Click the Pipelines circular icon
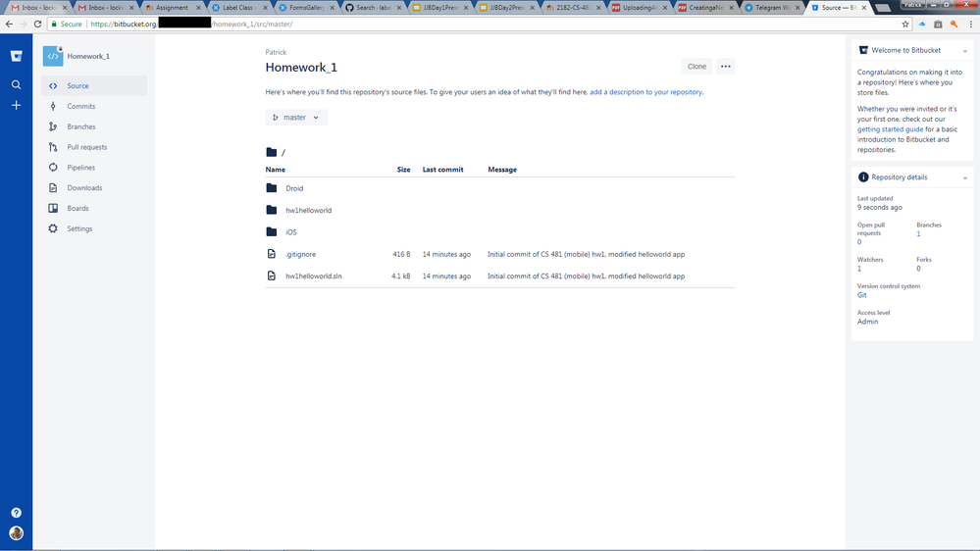The height and width of the screenshot is (551, 980). (53, 168)
